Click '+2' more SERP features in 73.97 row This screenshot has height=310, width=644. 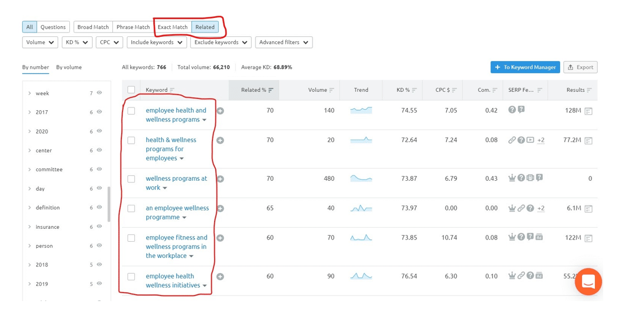click(541, 209)
